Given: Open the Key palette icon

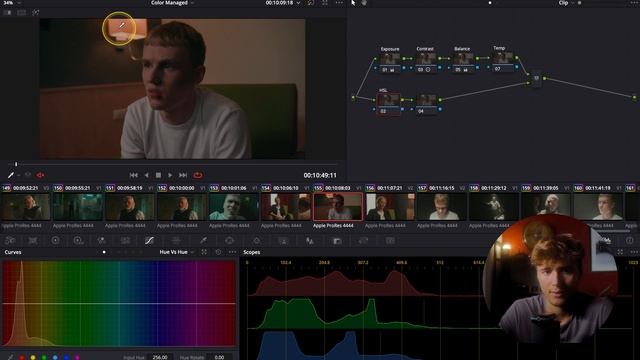Looking at the screenshot, I should tap(337, 241).
